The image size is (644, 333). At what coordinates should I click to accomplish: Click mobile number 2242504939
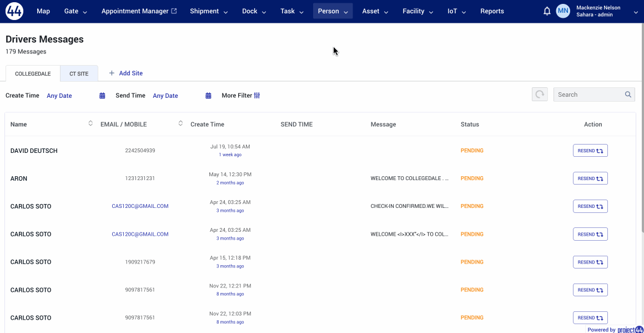(140, 151)
